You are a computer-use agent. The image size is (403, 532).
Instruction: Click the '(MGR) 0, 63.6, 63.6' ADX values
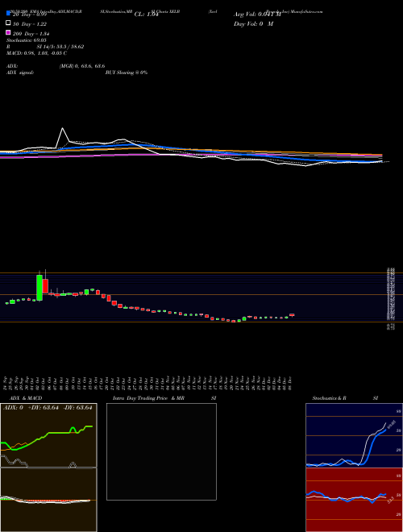(82, 66)
